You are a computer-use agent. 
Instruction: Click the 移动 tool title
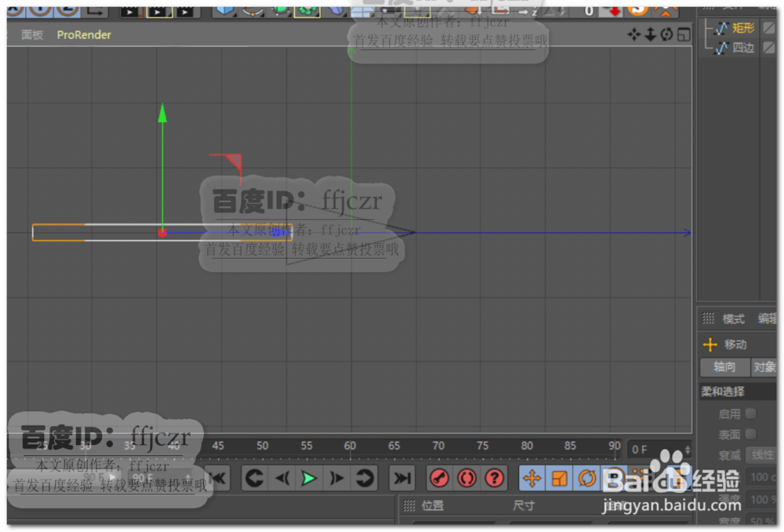point(735,345)
